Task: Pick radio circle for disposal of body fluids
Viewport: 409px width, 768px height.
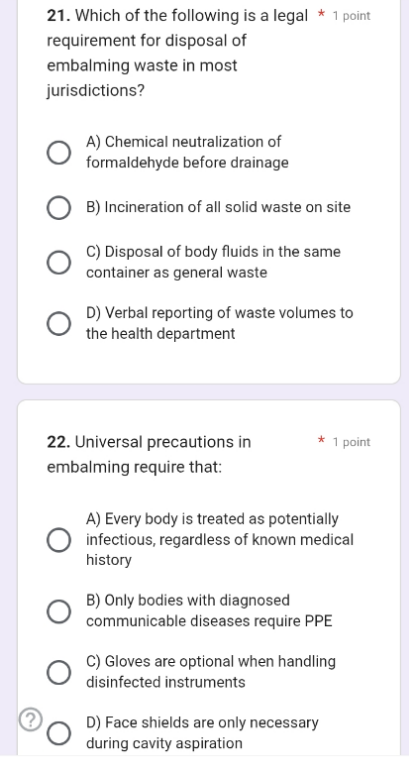Action: point(59,263)
